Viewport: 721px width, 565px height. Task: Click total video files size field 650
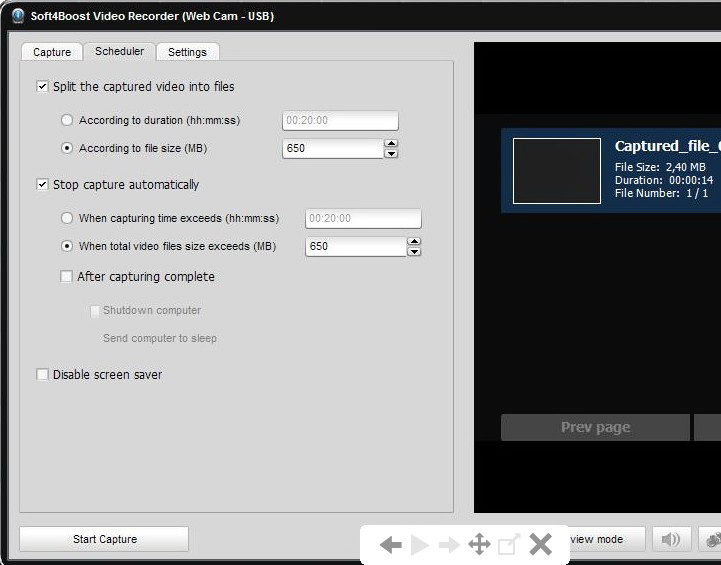pyautogui.click(x=356, y=246)
